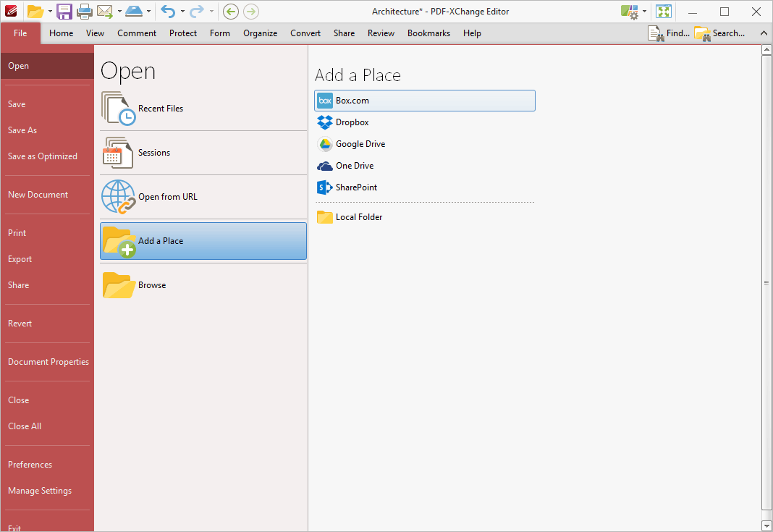Click the Open folder icon in quick toolbar

(35, 12)
